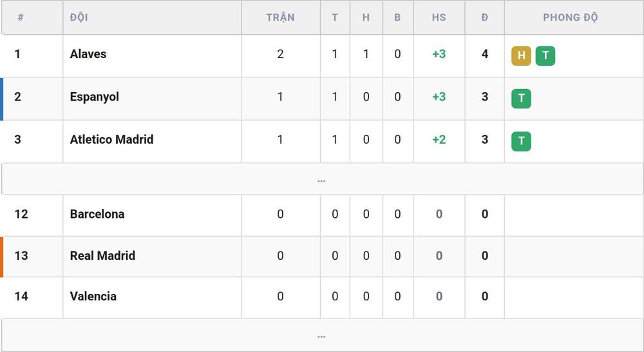Sort by the TRẬN column header
This screenshot has width=644, height=352.
[x=280, y=17]
